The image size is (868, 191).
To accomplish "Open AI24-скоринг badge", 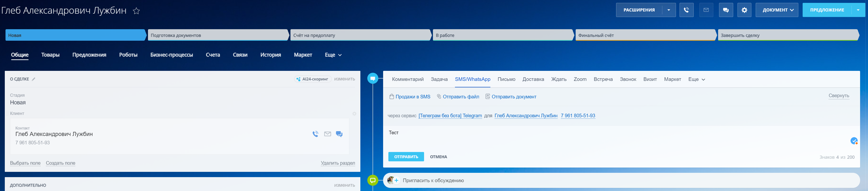I will pyautogui.click(x=312, y=79).
